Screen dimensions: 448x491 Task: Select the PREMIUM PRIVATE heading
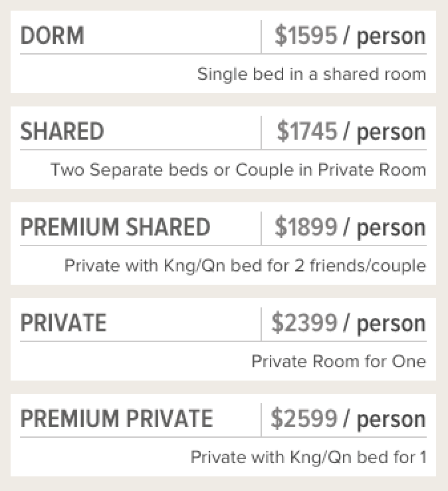tap(117, 419)
